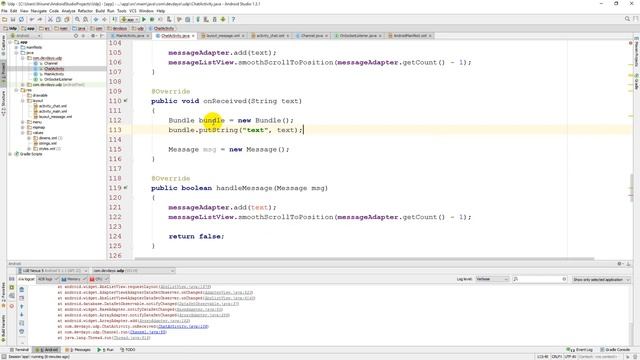
Task: Close the ChatActivity.java editor tab
Action: click(x=193, y=36)
